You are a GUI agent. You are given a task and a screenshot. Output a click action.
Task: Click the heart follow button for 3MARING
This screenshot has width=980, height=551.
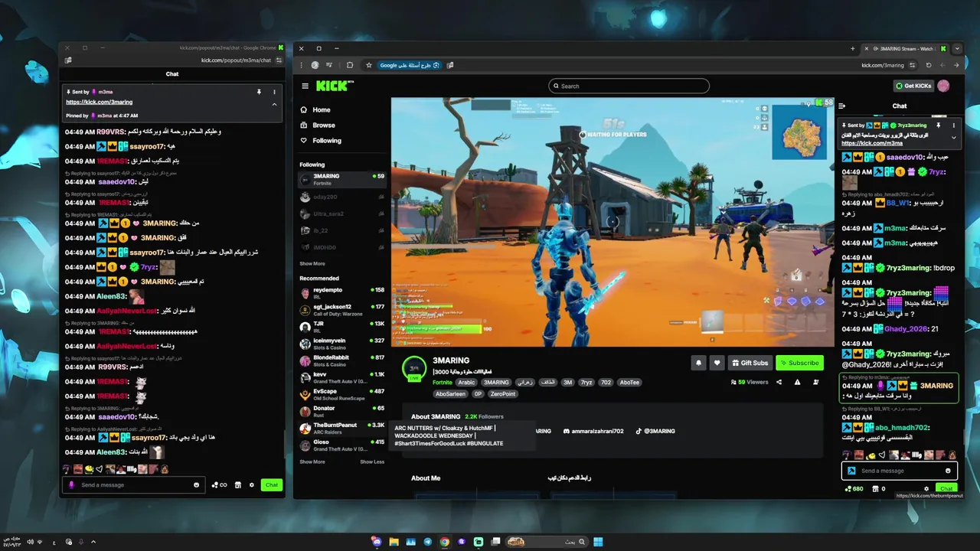[x=717, y=363]
